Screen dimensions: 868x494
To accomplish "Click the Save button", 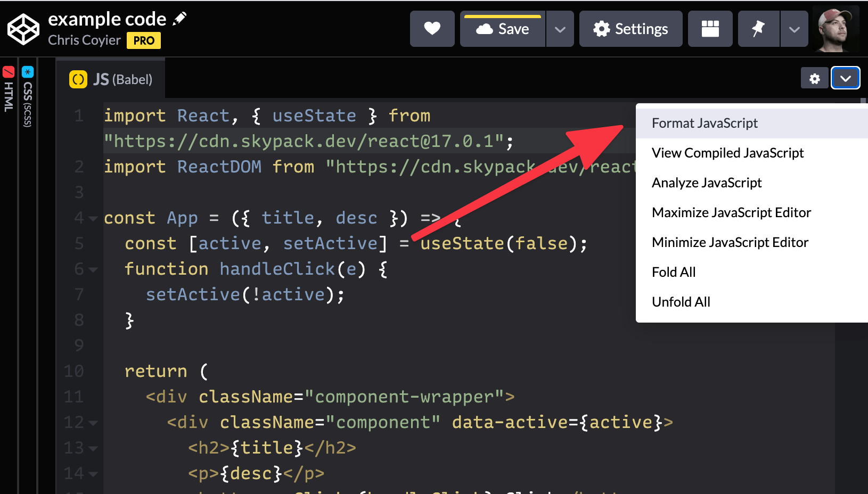I will pyautogui.click(x=502, y=29).
